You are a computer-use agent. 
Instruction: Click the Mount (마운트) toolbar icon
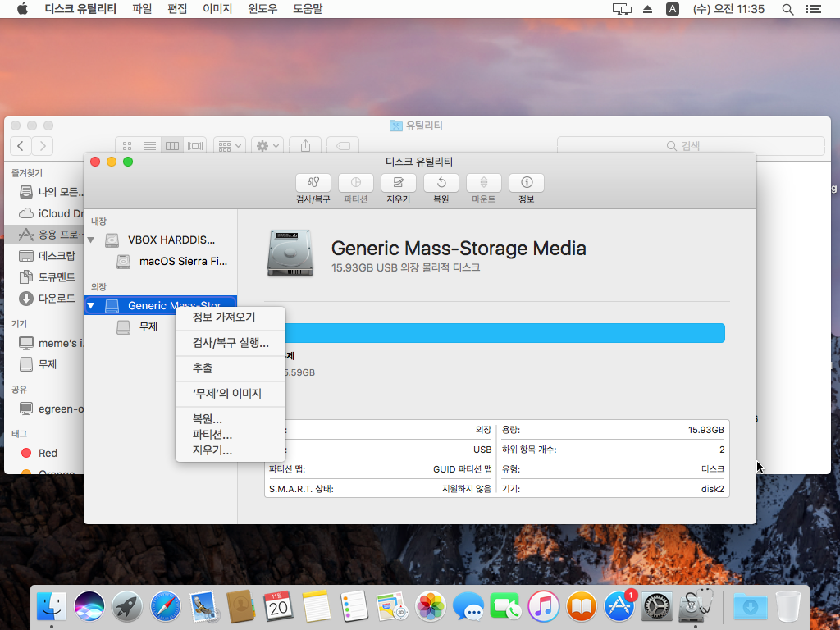[x=484, y=183]
